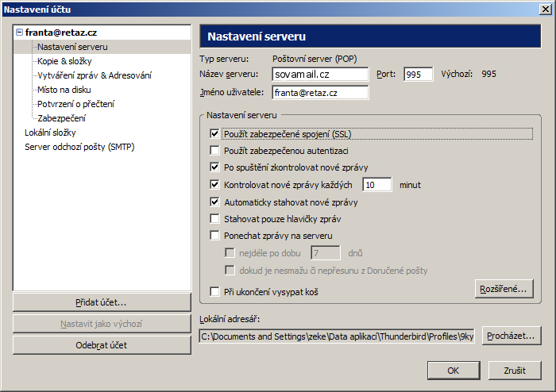This screenshot has height=392, width=556.
Task: Disable Použít zabezpečené spojení (SSL) checkbox
Action: click(214, 134)
